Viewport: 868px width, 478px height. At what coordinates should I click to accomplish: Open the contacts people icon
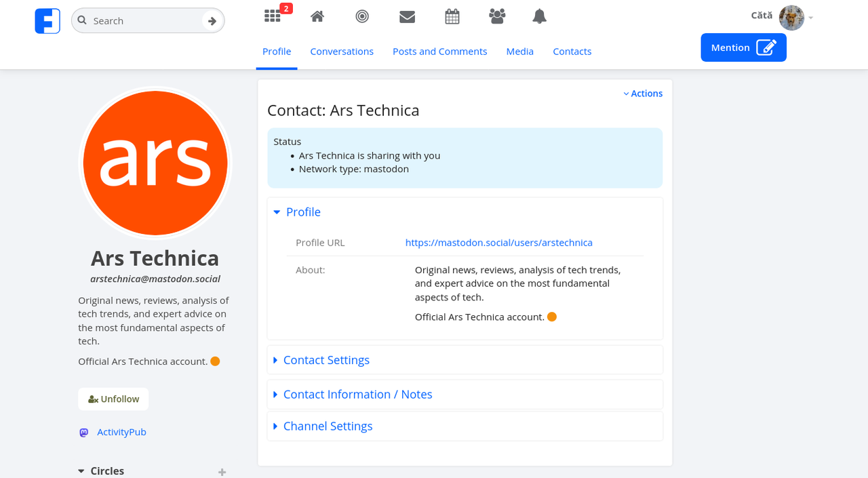point(497,16)
